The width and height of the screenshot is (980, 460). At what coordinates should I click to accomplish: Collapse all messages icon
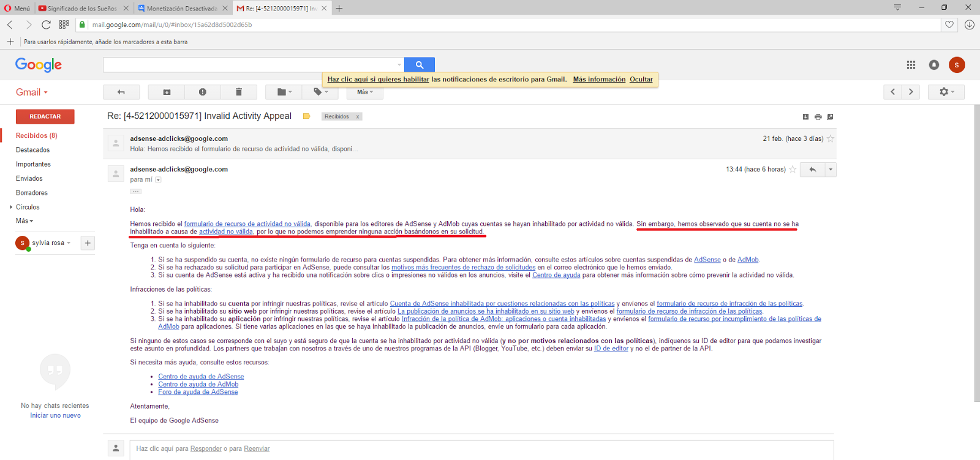coord(805,117)
